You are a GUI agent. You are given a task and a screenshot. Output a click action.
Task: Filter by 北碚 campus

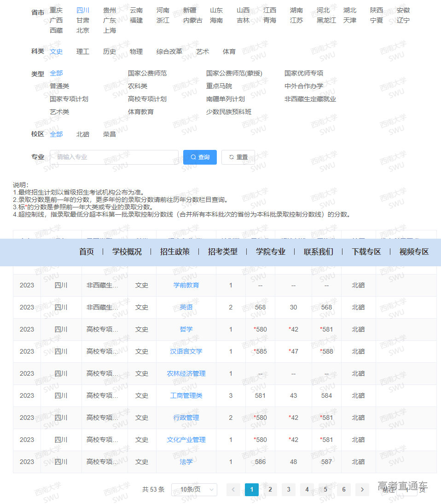(82, 134)
